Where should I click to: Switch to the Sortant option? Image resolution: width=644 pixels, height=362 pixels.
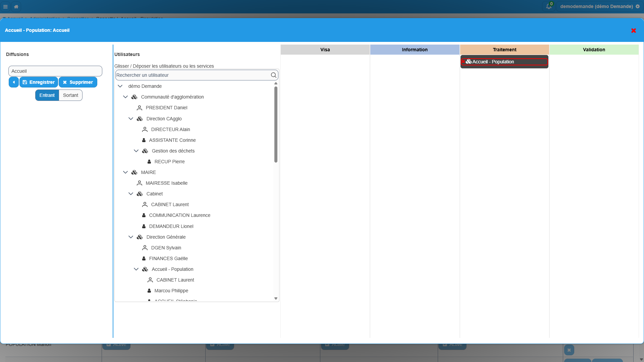click(70, 95)
